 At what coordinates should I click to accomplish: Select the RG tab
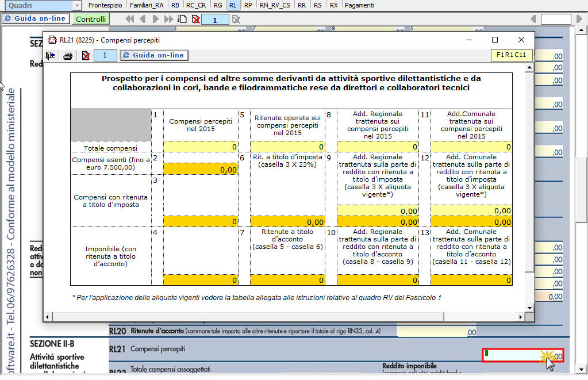coord(218,5)
